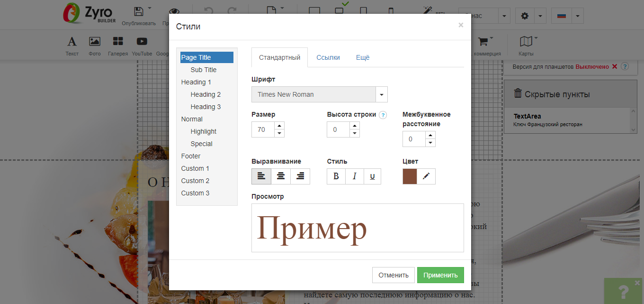This screenshot has width=644, height=304.
Task: Open the Карты maps tool
Action: click(x=526, y=45)
